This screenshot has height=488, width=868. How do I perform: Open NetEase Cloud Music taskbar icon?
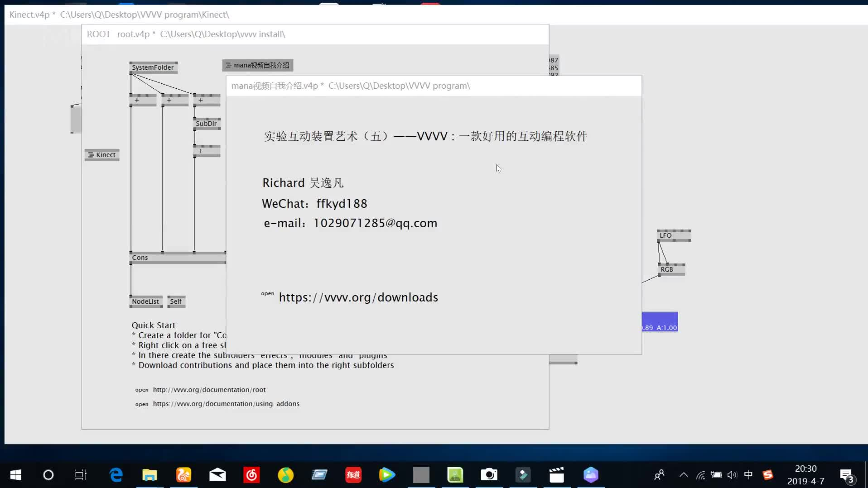tap(251, 474)
